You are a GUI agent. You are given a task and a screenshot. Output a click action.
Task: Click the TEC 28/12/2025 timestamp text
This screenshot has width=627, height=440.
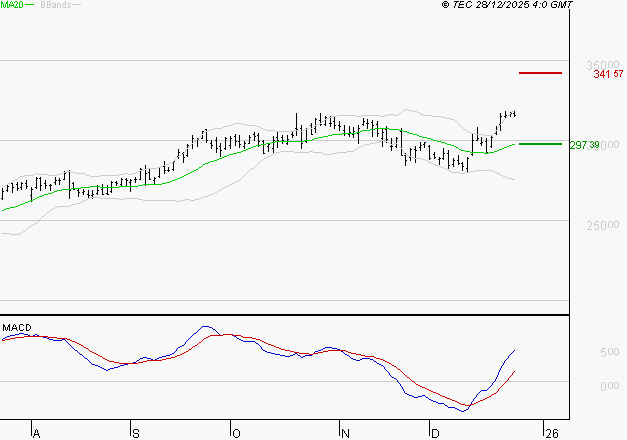coord(507,5)
